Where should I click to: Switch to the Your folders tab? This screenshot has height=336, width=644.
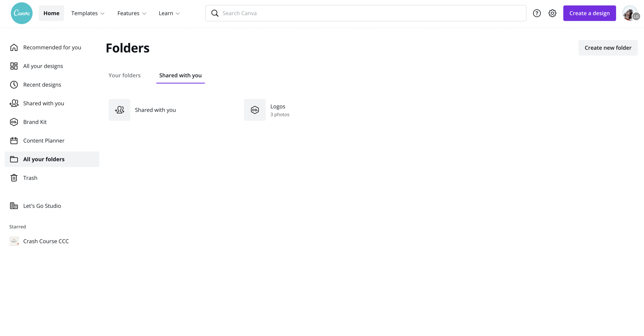click(x=124, y=75)
